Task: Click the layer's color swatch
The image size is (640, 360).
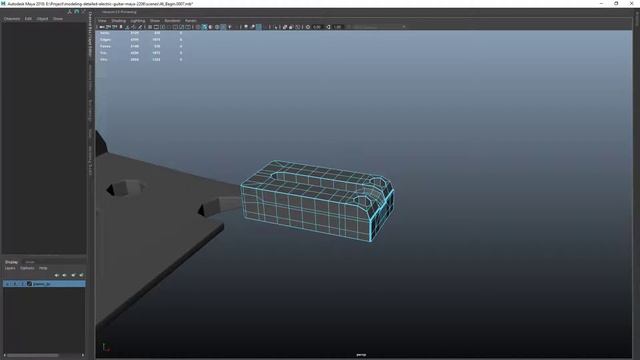Action: (29, 284)
